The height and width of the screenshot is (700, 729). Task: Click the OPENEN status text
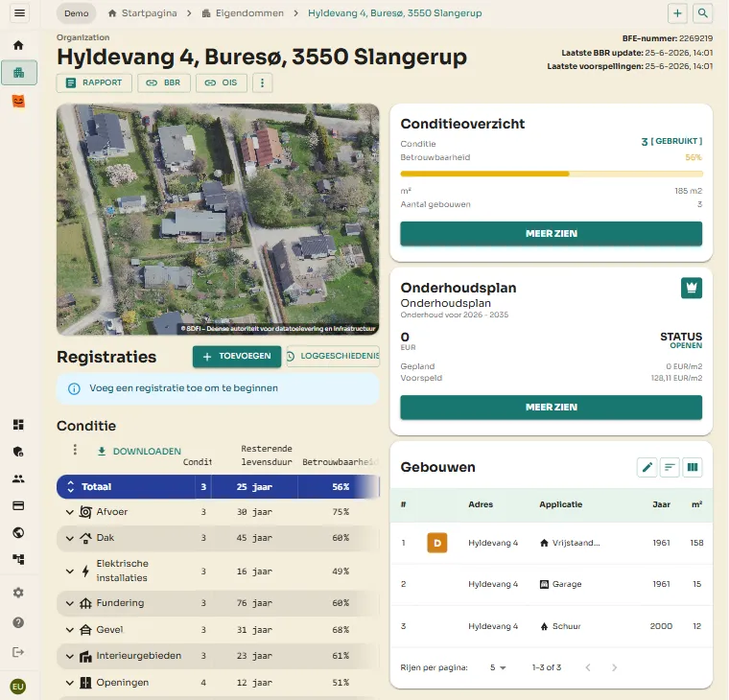coord(686,345)
